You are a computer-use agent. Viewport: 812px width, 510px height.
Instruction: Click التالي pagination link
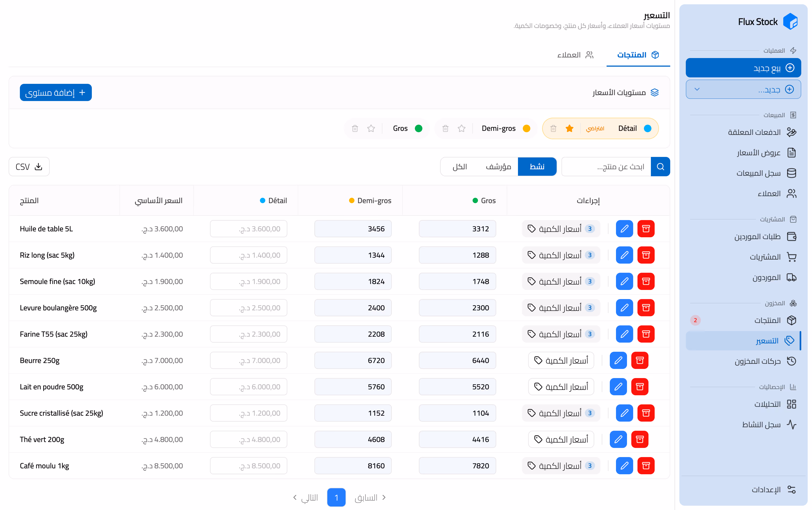305,497
